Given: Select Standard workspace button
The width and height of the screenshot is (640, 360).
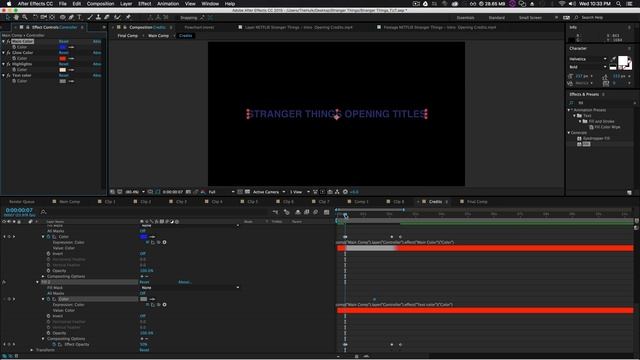Looking at the screenshot, I should (x=497, y=18).
